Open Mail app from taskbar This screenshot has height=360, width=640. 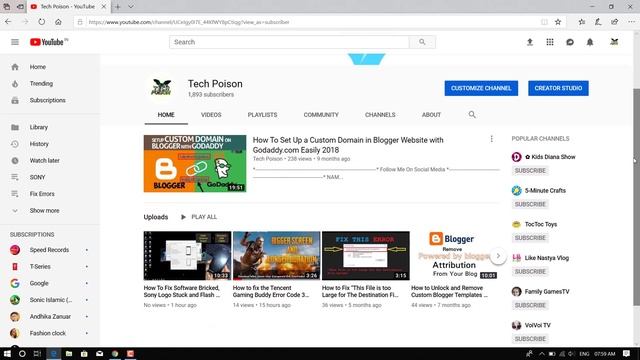(x=100, y=353)
